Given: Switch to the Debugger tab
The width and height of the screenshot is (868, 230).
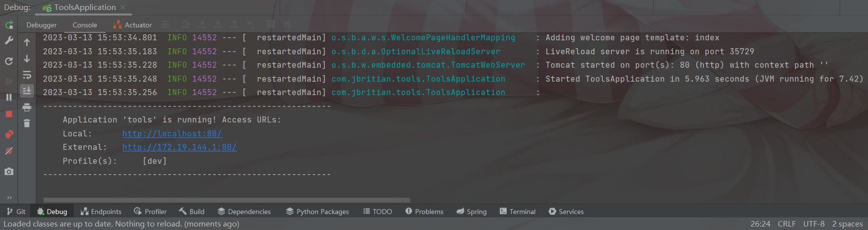Looking at the screenshot, I should [41, 25].
